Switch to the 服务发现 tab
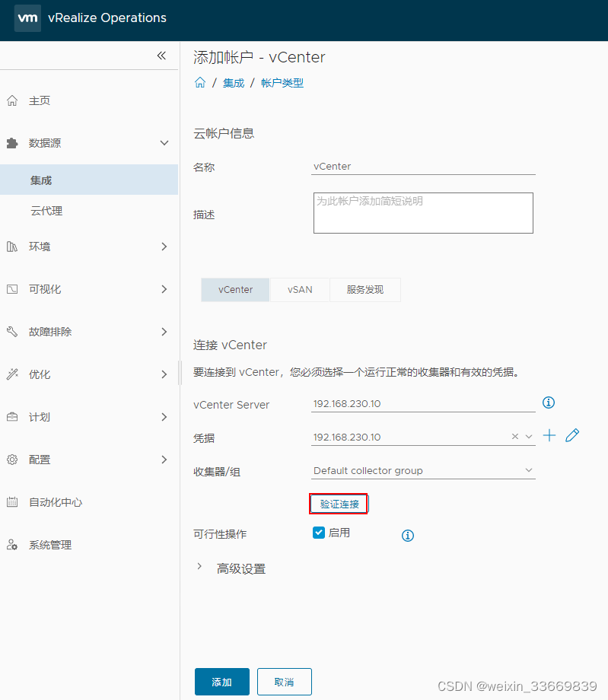Viewport: 608px width, 700px height. tap(365, 290)
